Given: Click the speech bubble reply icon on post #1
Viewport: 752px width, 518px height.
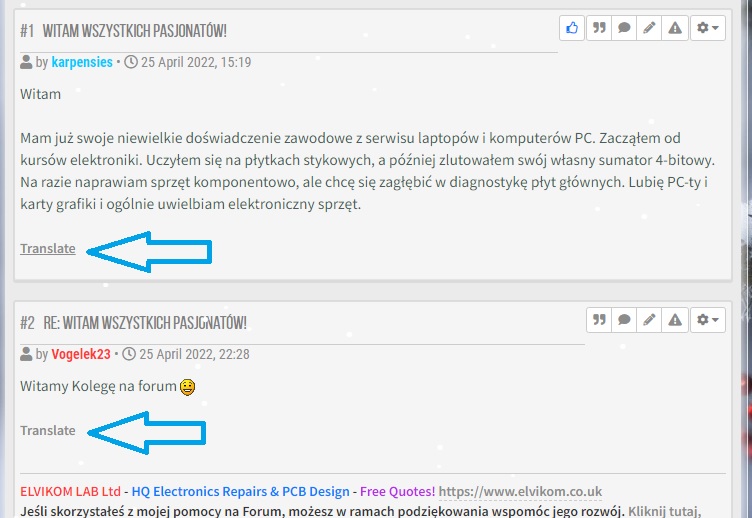Looking at the screenshot, I should 624,28.
